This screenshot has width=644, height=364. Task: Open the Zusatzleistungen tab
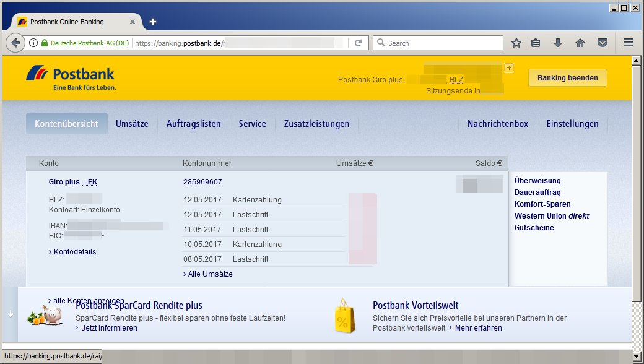tap(316, 124)
